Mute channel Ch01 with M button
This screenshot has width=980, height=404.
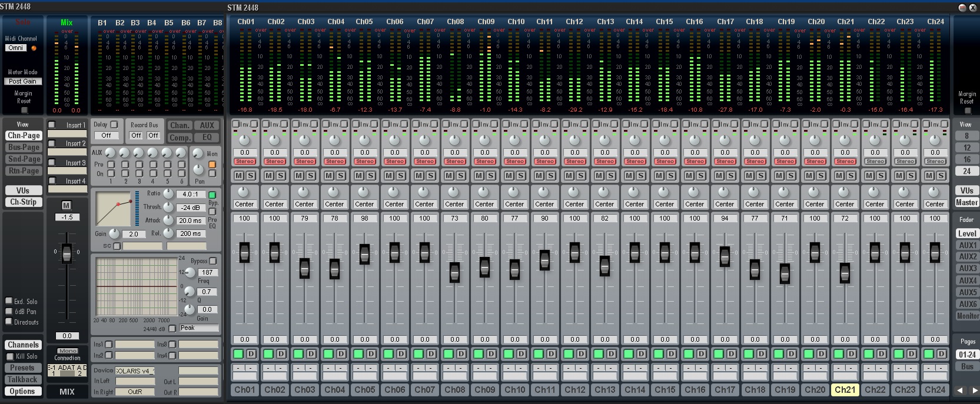[x=239, y=176]
